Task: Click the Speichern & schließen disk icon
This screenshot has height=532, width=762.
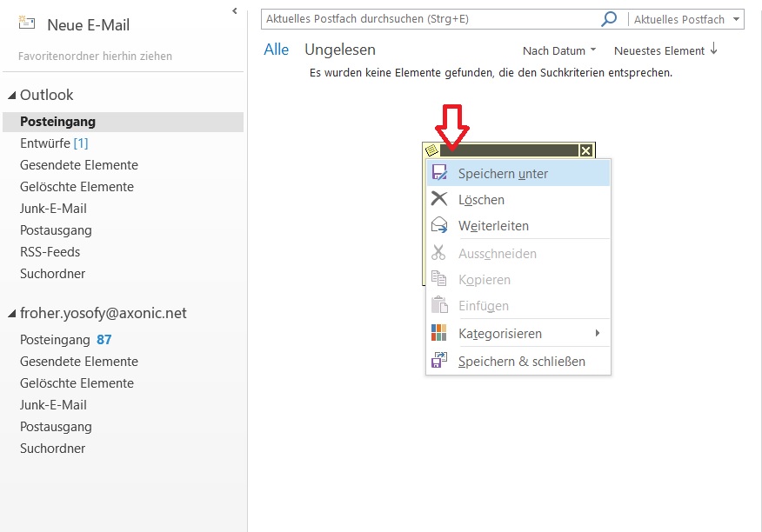Action: (x=439, y=361)
